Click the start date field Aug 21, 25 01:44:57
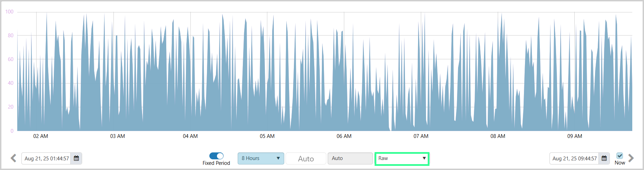 coord(47,159)
